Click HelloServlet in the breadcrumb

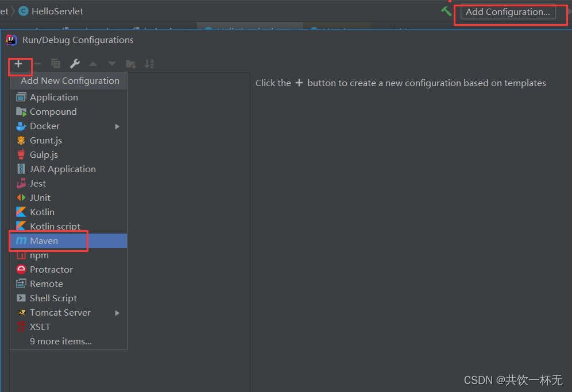click(x=57, y=11)
